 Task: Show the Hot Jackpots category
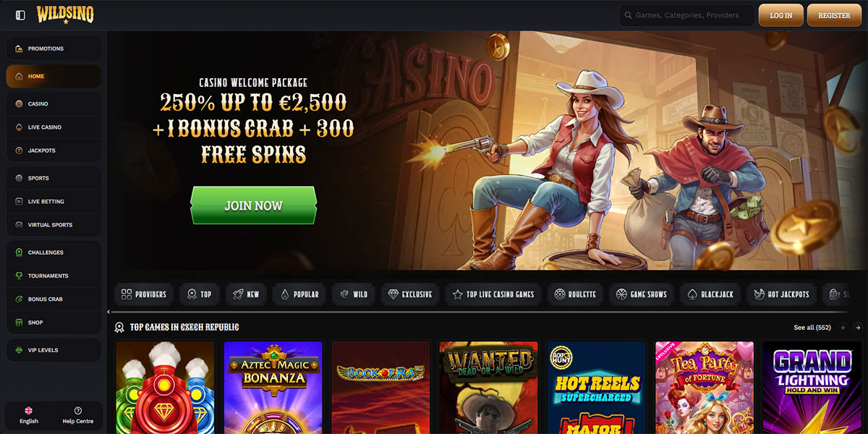click(781, 294)
